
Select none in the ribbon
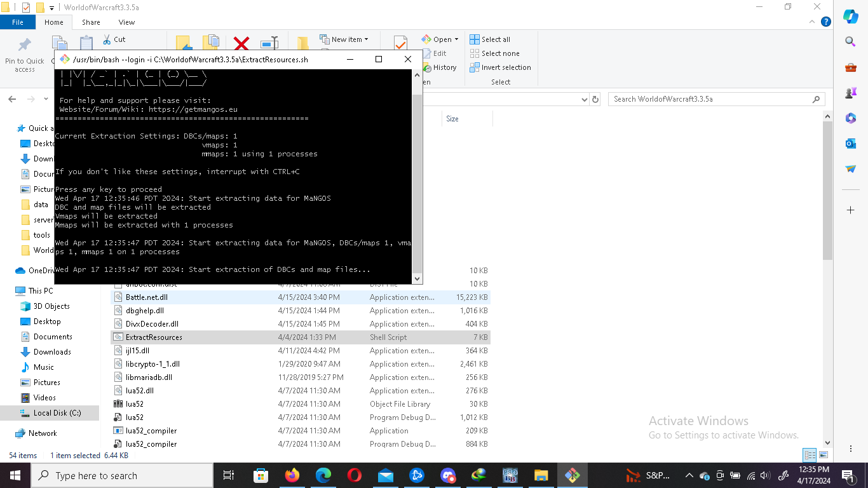(x=494, y=53)
